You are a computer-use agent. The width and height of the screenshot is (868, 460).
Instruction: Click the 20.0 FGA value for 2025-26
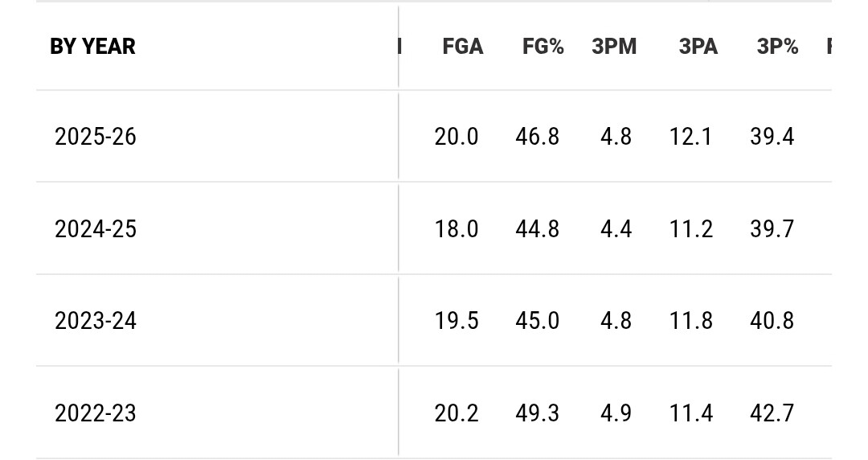tap(457, 137)
